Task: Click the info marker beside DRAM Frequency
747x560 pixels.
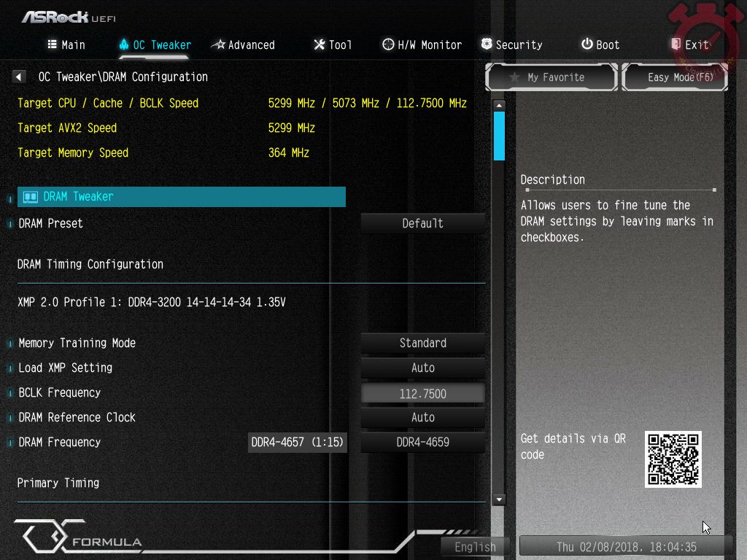Action: coord(10,443)
